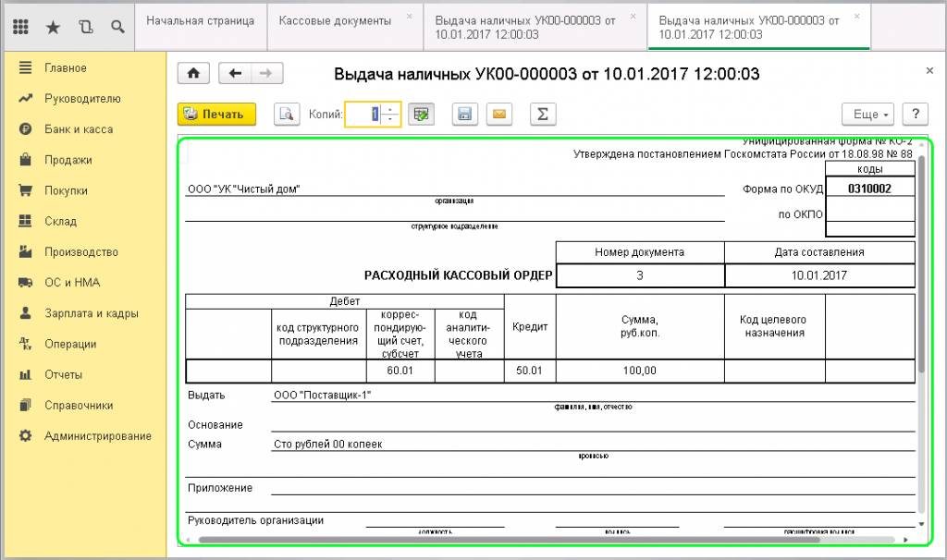Select the credit account cell 50.01
Image resolution: width=947 pixels, height=560 pixels.
[x=529, y=371]
